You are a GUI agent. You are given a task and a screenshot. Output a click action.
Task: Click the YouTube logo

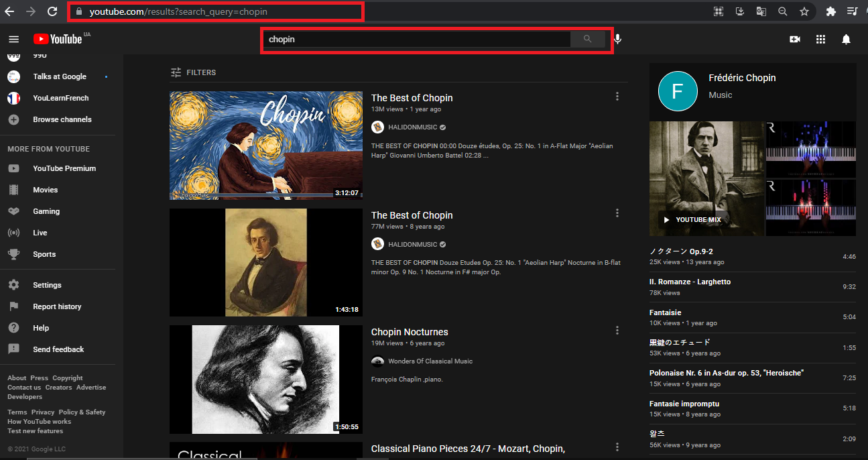click(58, 39)
